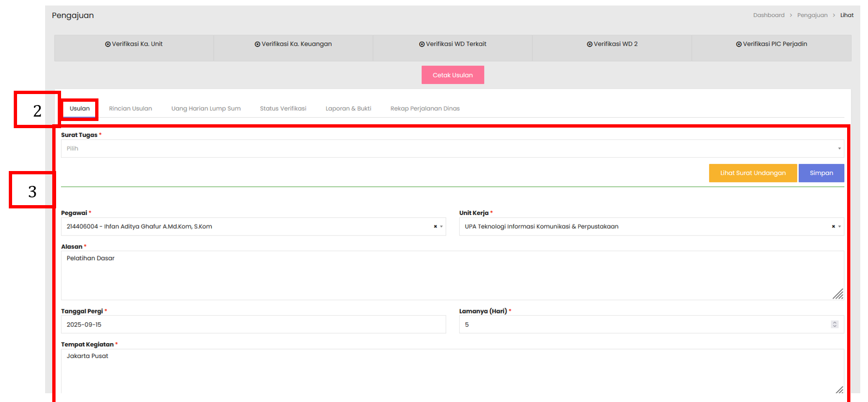Open the Surat Tugas dropdown

pos(452,148)
